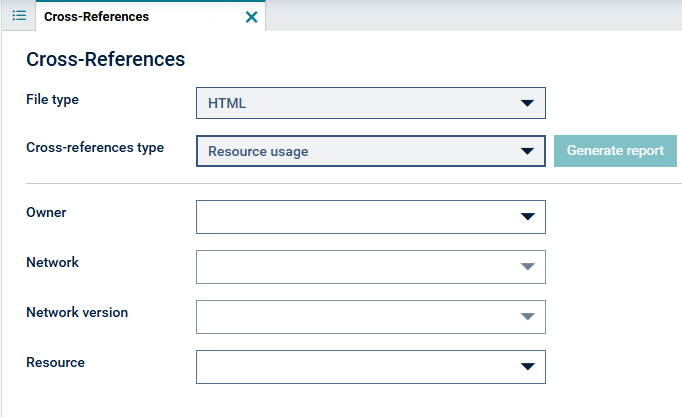
Task: Select the Cross-References tab label
Action: pyautogui.click(x=96, y=17)
